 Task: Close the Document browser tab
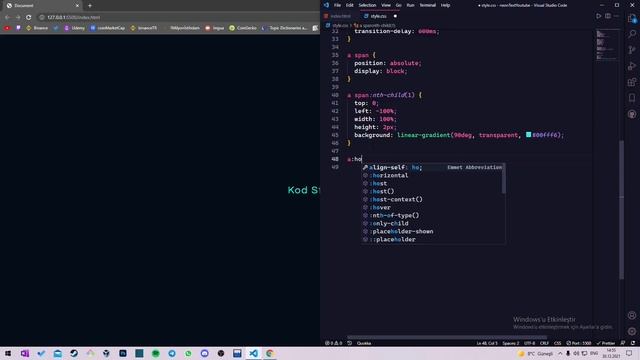click(x=77, y=6)
